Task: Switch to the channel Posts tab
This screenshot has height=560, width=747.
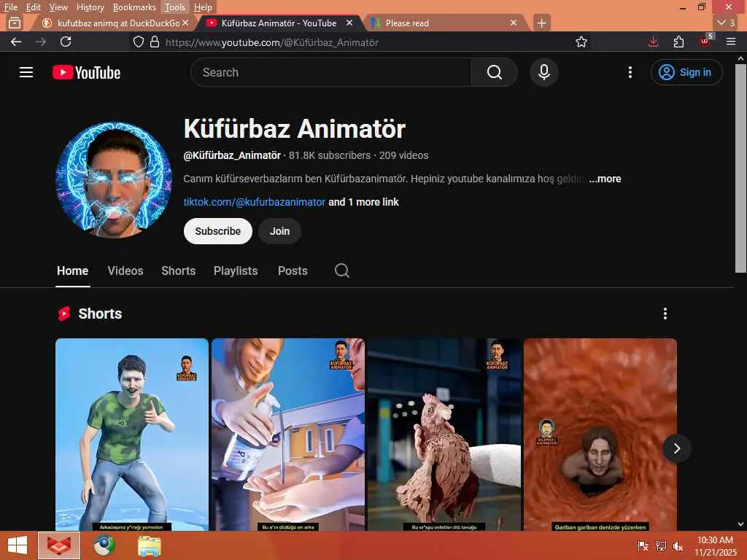Action: click(293, 271)
